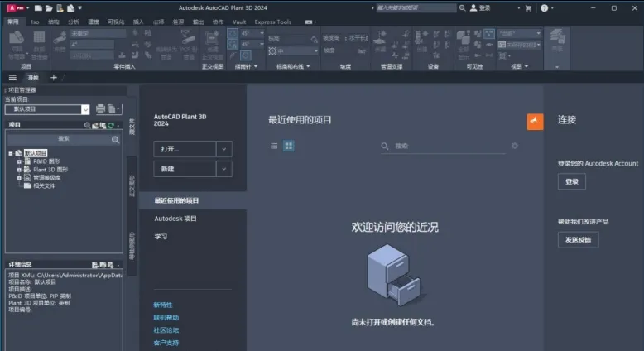
Task: Click the 发送反馈 button
Action: coord(578,240)
